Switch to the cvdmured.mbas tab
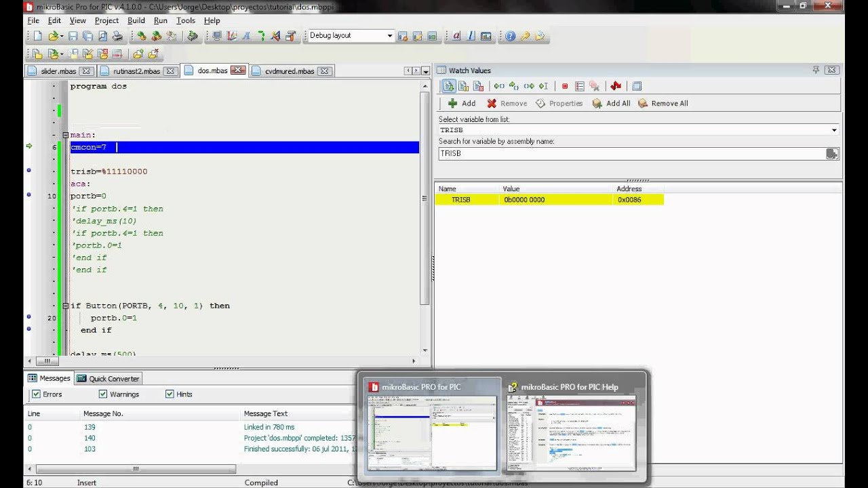868x488 pixels. click(290, 71)
